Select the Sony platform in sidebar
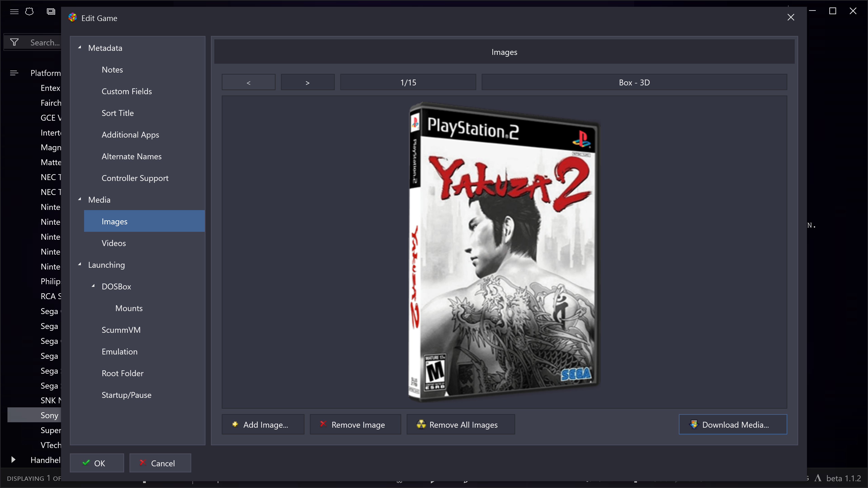 pos(34,415)
